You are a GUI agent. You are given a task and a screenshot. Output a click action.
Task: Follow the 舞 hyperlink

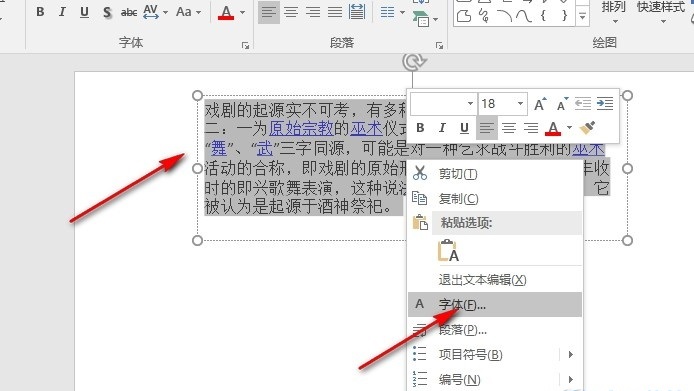219,148
